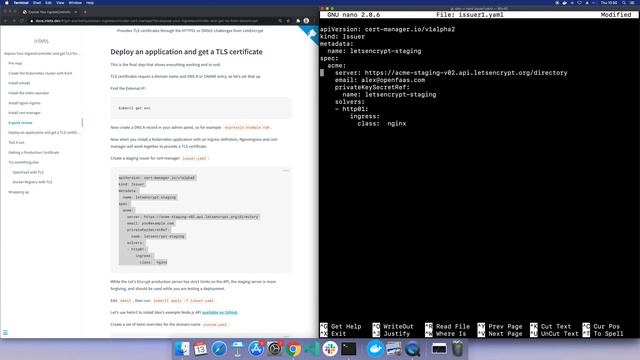Open the Terminal menu in menu bar
640x360 pixels.
pyautogui.click(x=21, y=2)
